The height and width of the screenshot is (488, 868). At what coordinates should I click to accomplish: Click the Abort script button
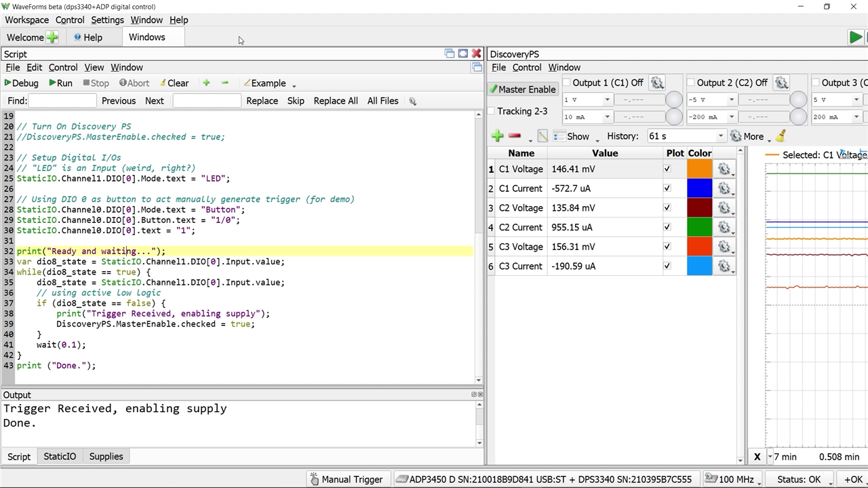point(134,83)
